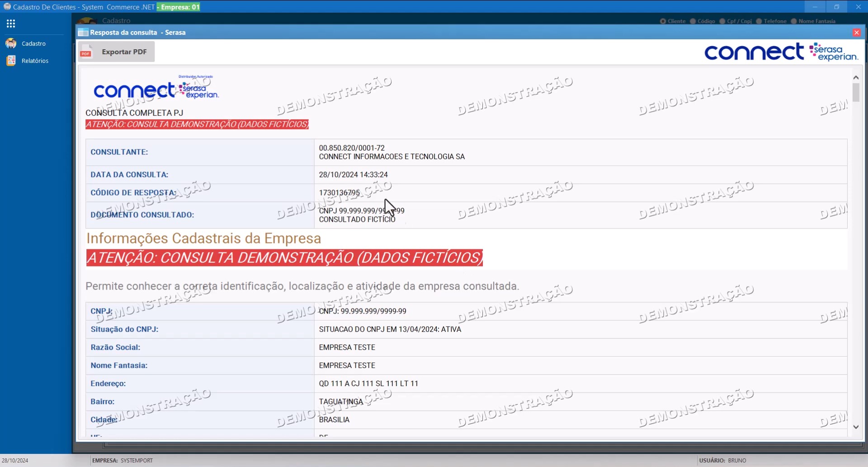Select the Código search radio option

click(x=693, y=21)
